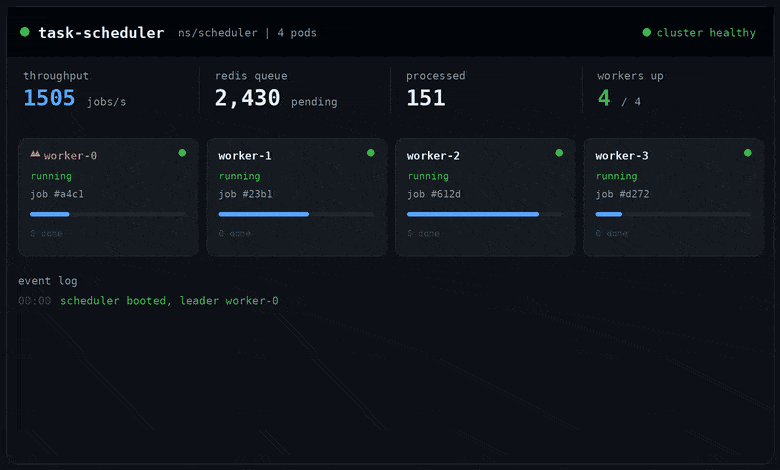Click the cluster healthy status text
The width and height of the screenshot is (780, 470).
[x=706, y=33]
